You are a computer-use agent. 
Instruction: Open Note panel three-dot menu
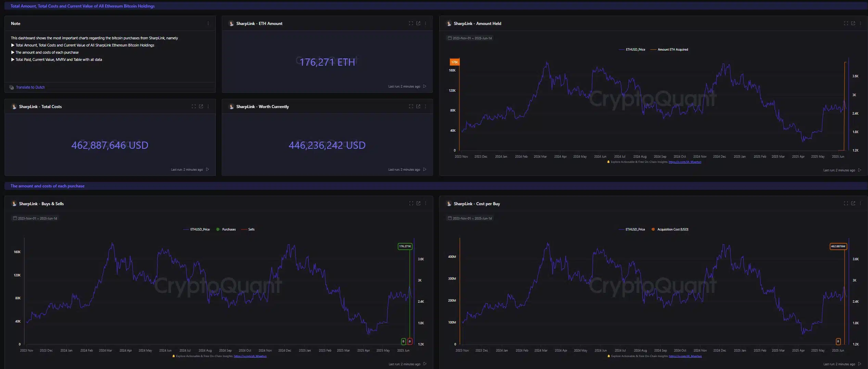click(208, 23)
